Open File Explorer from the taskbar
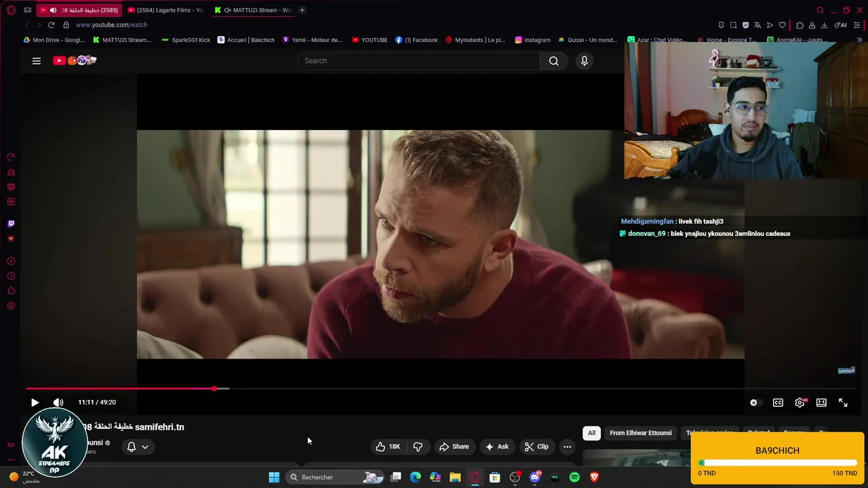 (455, 477)
